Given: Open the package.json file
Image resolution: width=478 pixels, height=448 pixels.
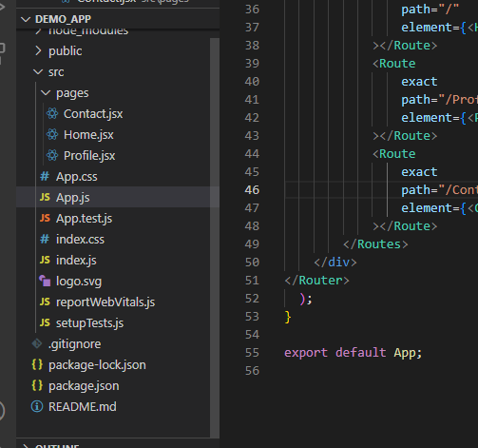Looking at the screenshot, I should (x=84, y=386).
